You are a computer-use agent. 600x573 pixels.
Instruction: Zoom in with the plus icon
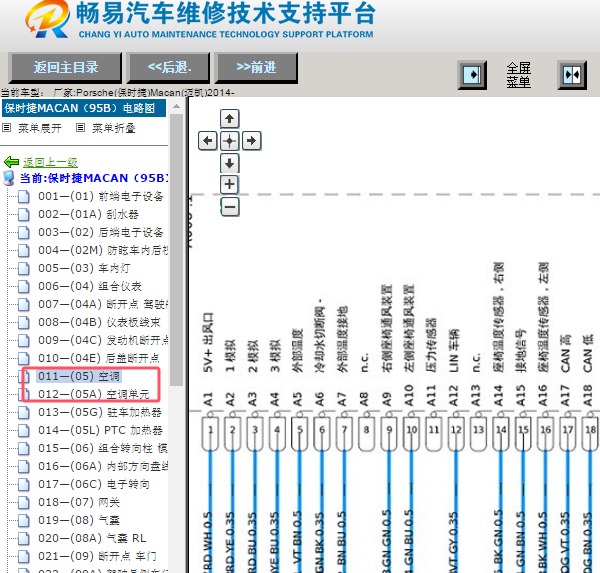click(230, 184)
